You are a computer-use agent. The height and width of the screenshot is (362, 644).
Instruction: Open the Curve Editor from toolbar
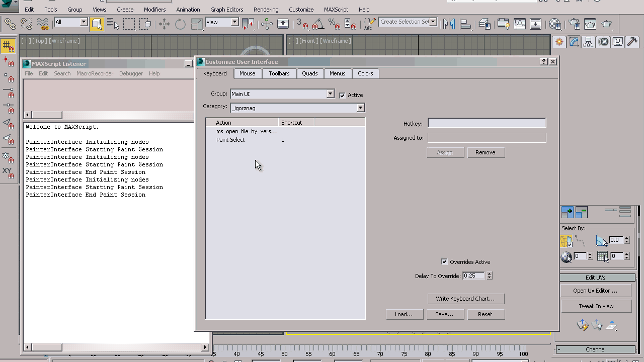point(519,24)
